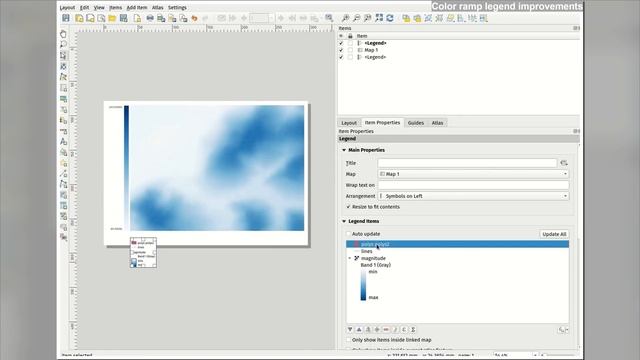Screen dimensions: 640x360
Task: Click the Title data-defined override button
Action: click(564, 163)
